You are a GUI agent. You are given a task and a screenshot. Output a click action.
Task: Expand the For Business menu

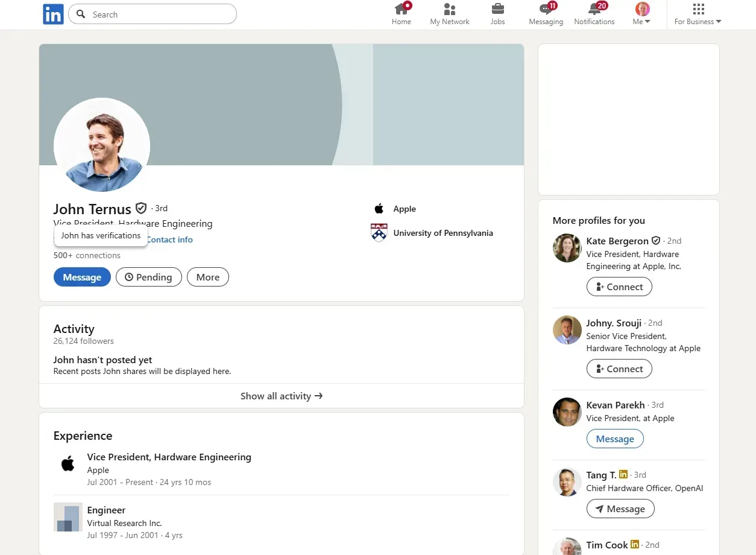698,14
